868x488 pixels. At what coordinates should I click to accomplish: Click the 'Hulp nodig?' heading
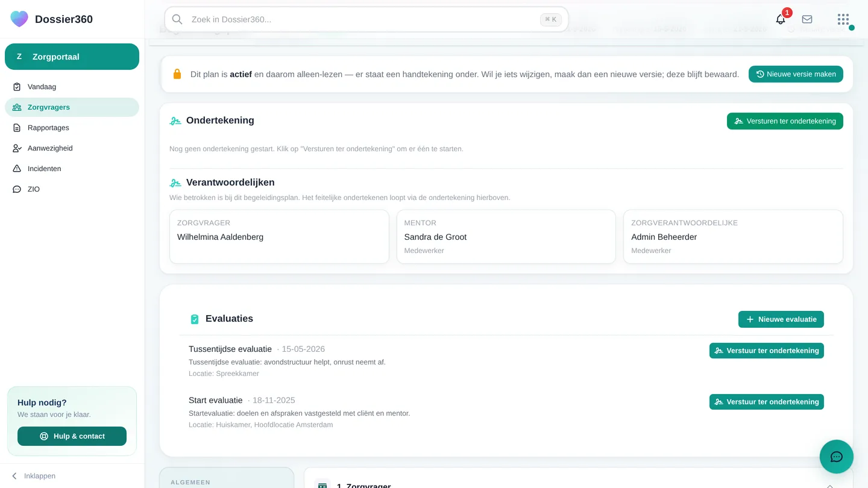pyautogui.click(x=42, y=402)
